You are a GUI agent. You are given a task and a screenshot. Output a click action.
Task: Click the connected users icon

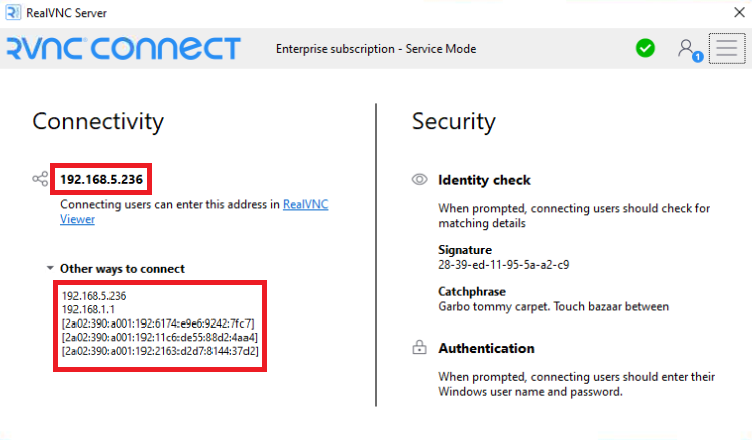click(690, 50)
